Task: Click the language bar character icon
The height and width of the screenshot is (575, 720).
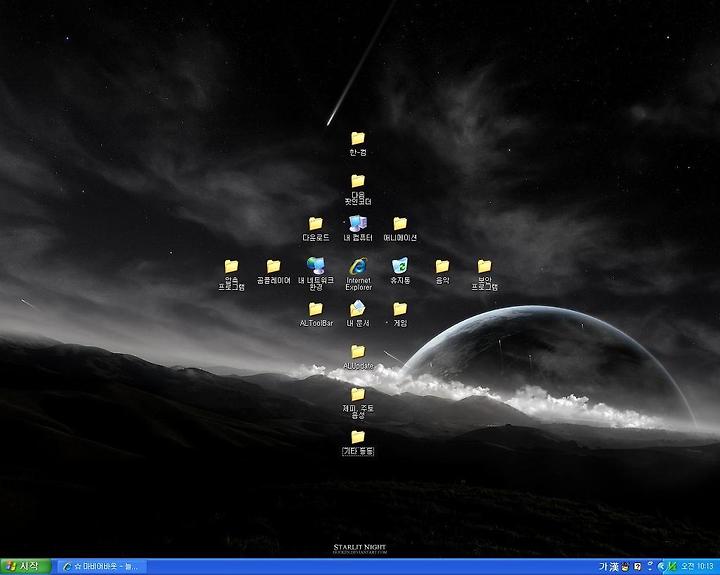Action: [625, 567]
